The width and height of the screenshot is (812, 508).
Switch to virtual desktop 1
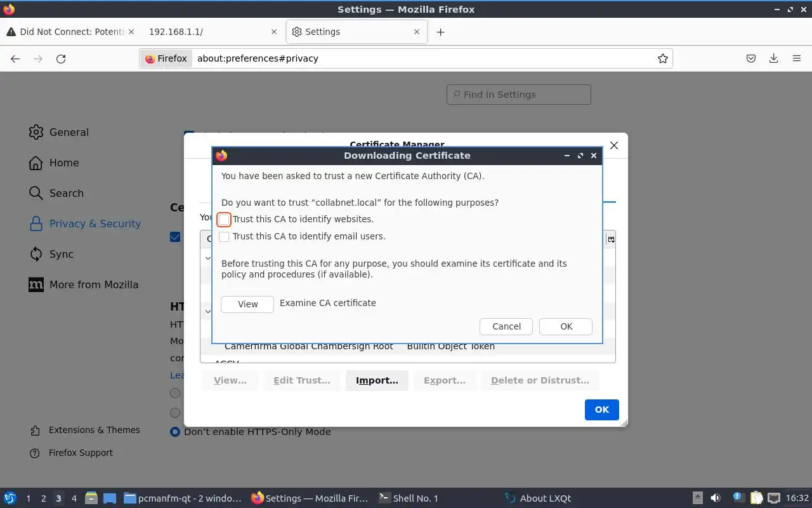coord(28,498)
